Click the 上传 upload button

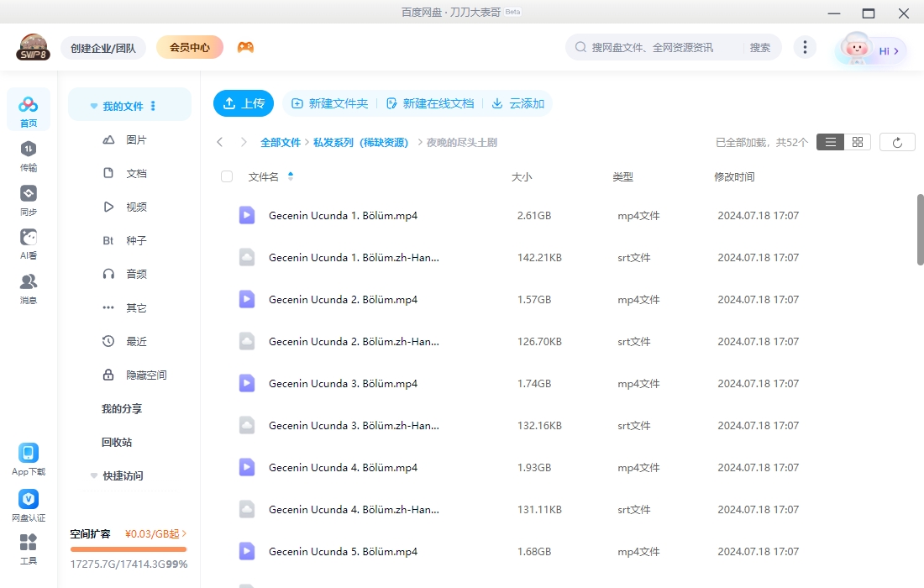tap(244, 103)
